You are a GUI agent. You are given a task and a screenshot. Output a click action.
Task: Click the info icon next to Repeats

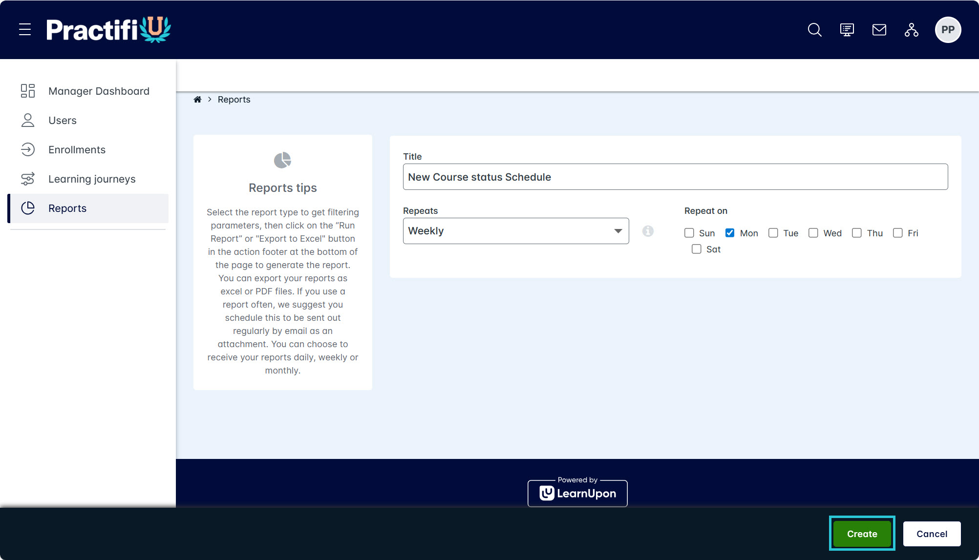[648, 231]
